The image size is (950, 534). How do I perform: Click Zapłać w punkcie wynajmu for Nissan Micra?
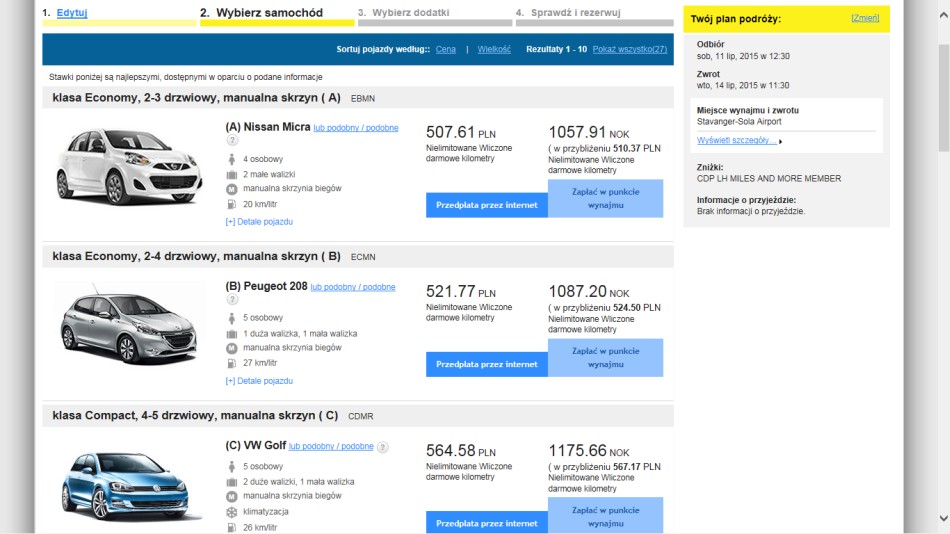coord(605,198)
